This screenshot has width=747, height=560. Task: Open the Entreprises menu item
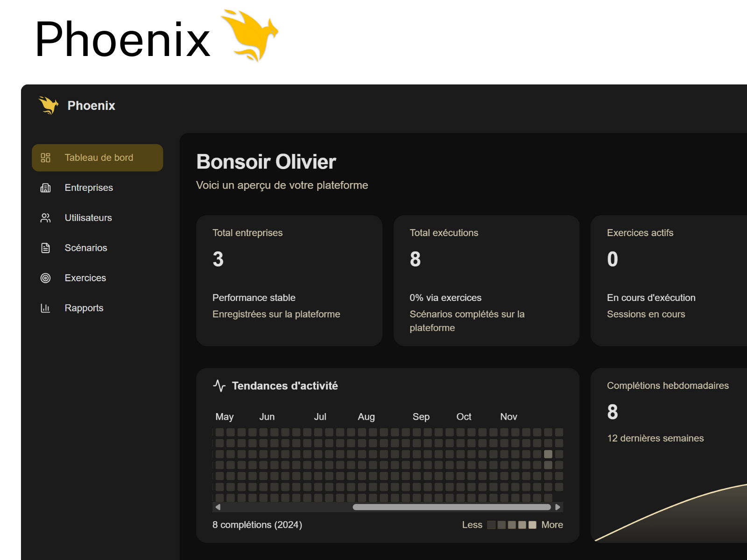(89, 188)
